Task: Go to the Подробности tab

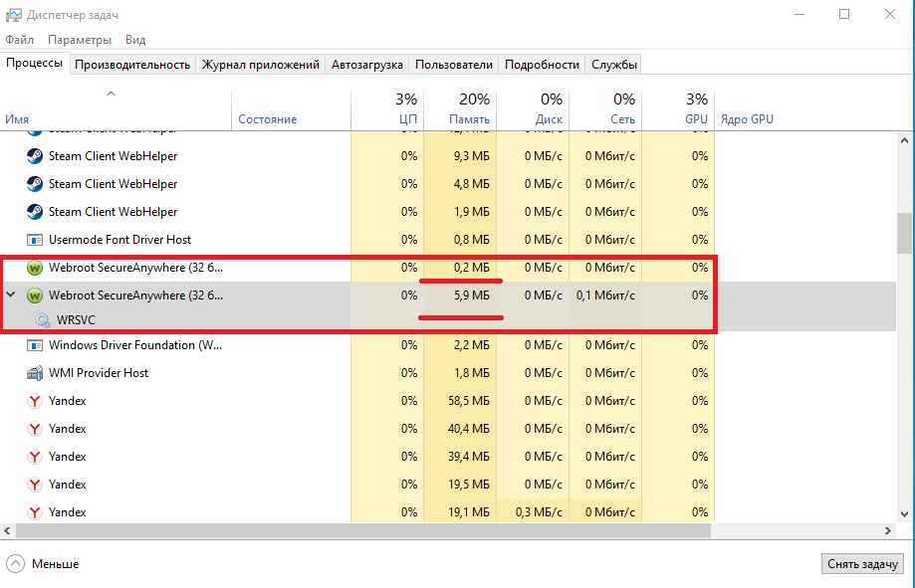Action: [x=542, y=65]
